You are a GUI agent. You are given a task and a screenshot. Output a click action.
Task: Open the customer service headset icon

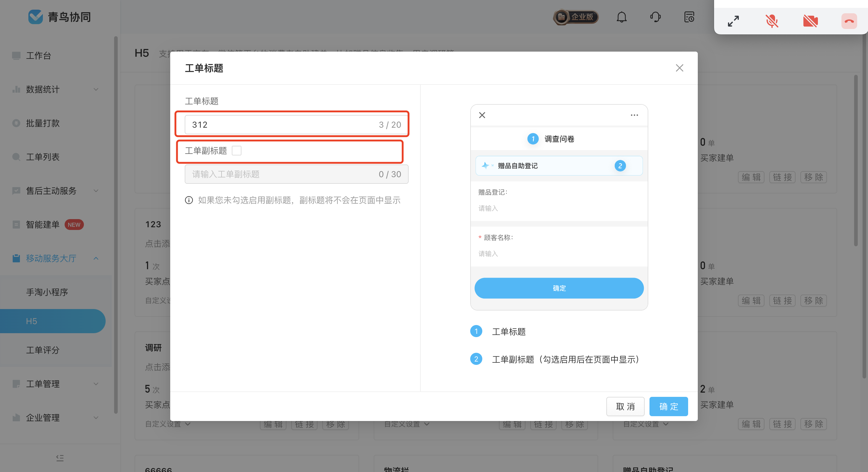pyautogui.click(x=655, y=17)
